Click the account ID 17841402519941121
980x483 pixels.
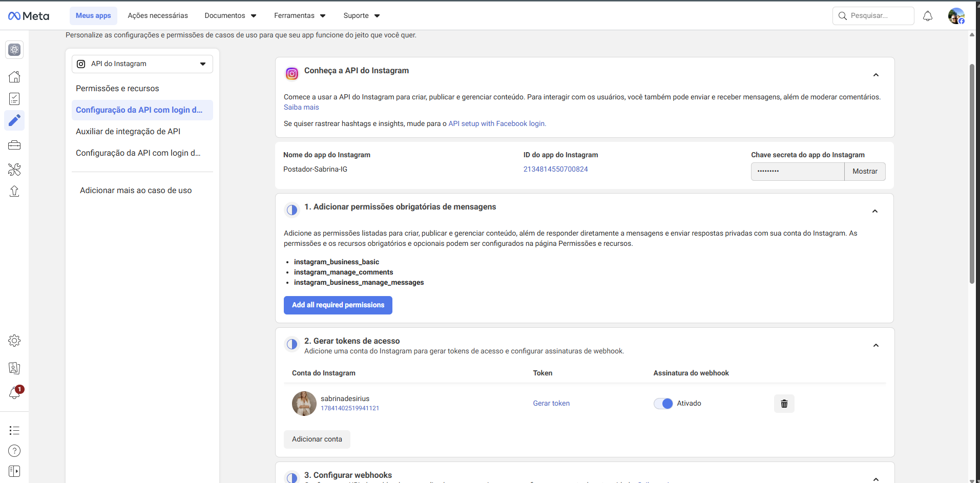click(x=350, y=409)
